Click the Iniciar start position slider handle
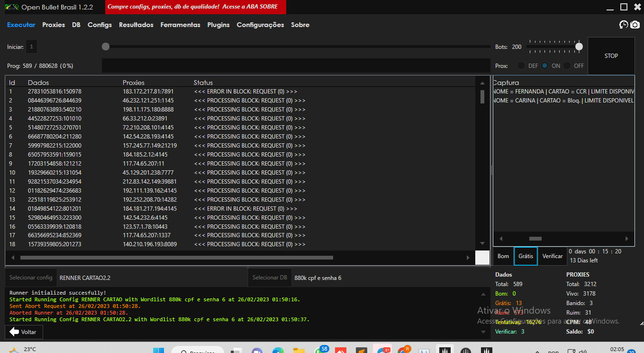The image size is (644, 353). 106,46
